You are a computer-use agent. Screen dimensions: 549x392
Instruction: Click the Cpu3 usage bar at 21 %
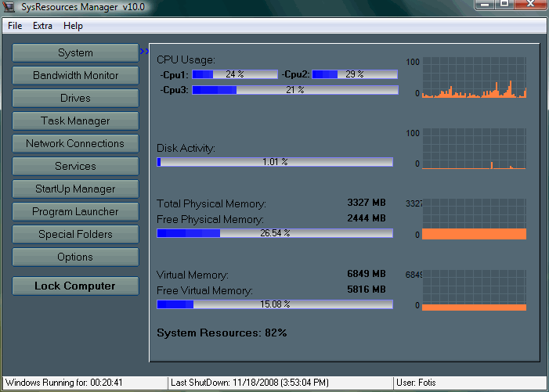pos(295,90)
